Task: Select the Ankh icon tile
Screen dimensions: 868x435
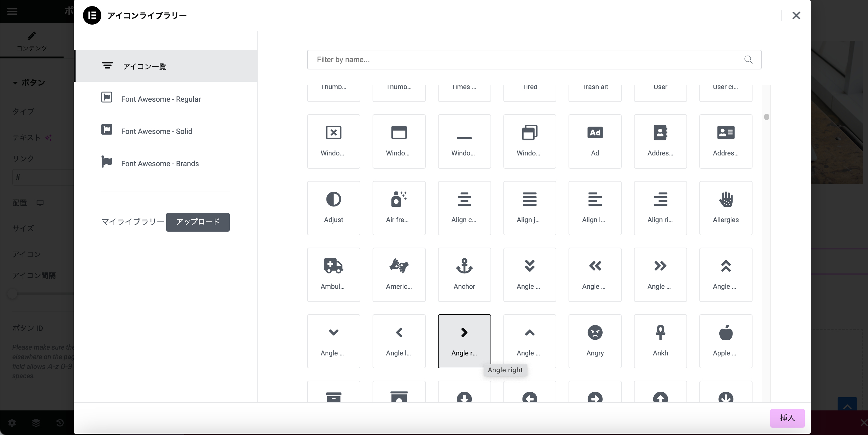Action: point(660,341)
